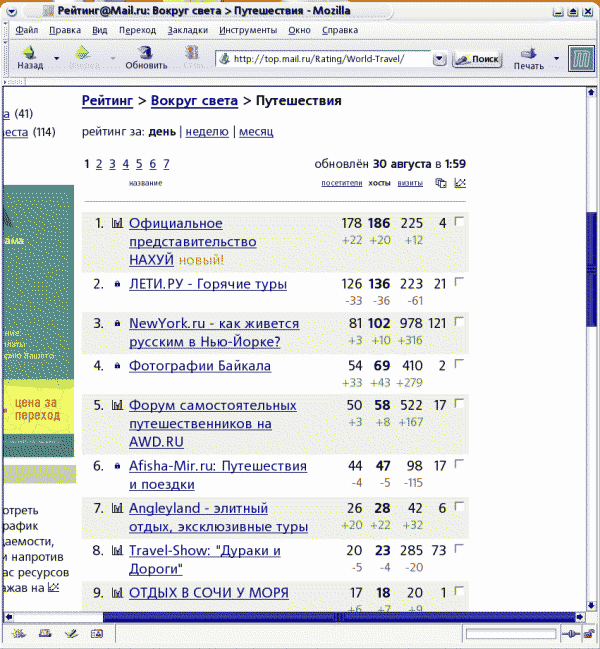This screenshot has width=600, height=649.
Task: Open stats chart icon for Angleyland
Action: point(118,508)
